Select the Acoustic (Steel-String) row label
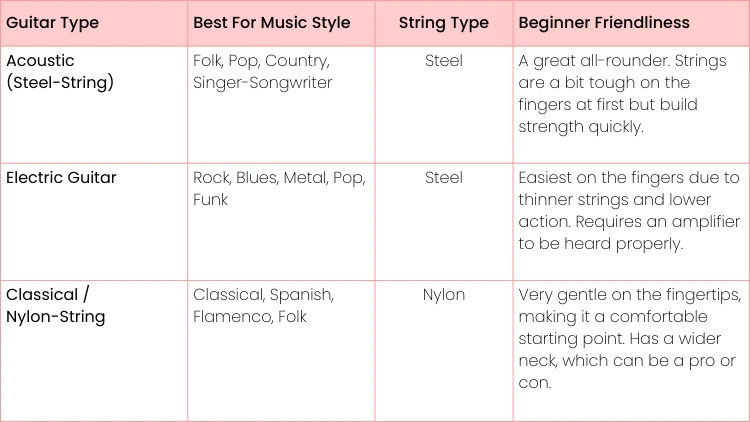750x422 pixels. (x=60, y=71)
